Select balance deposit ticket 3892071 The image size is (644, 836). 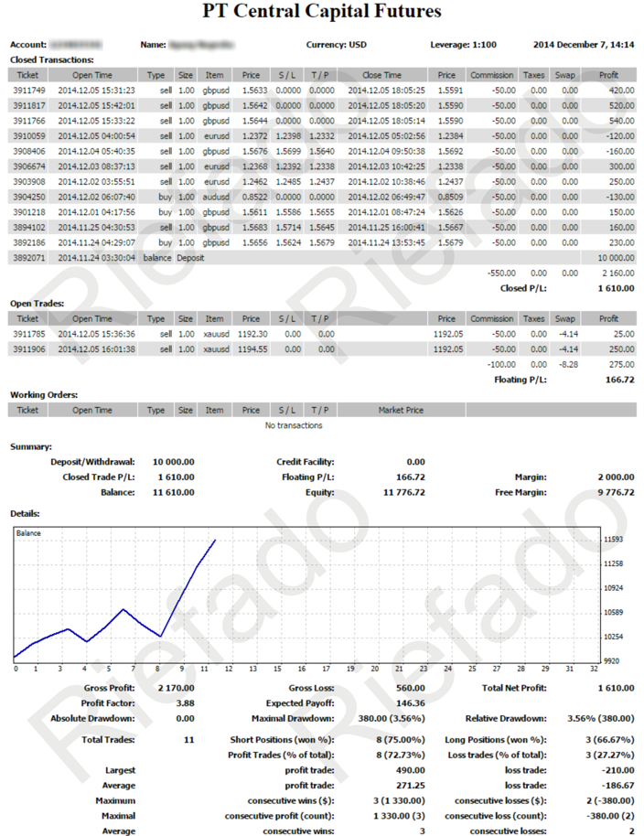tap(28, 258)
